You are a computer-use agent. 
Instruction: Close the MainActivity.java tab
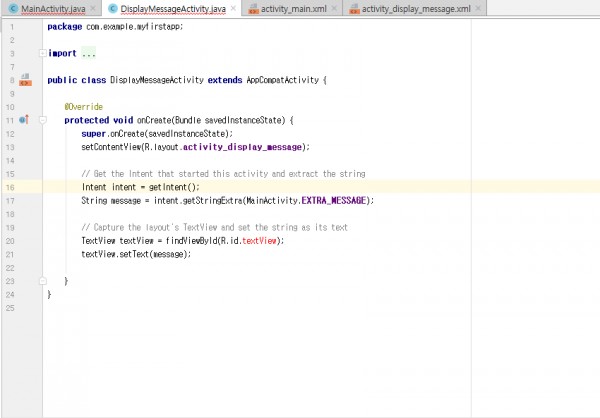[x=93, y=8]
